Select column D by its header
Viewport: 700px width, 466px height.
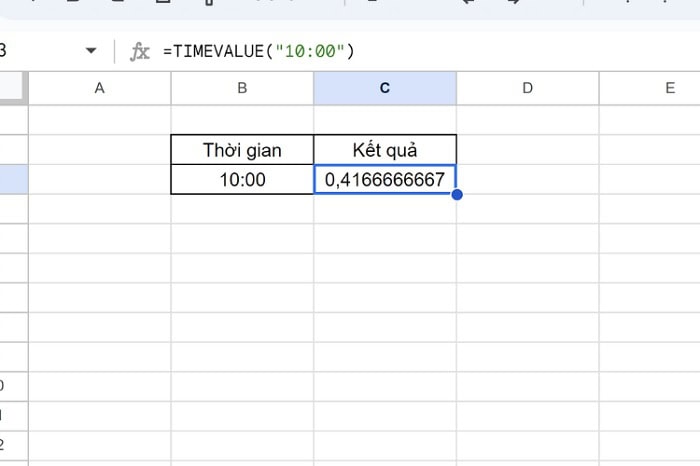(527, 88)
